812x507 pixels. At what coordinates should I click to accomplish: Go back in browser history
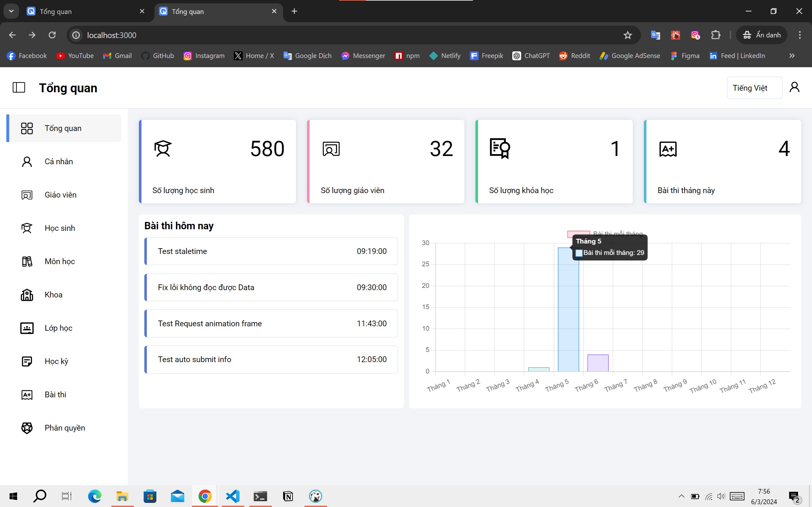point(12,35)
